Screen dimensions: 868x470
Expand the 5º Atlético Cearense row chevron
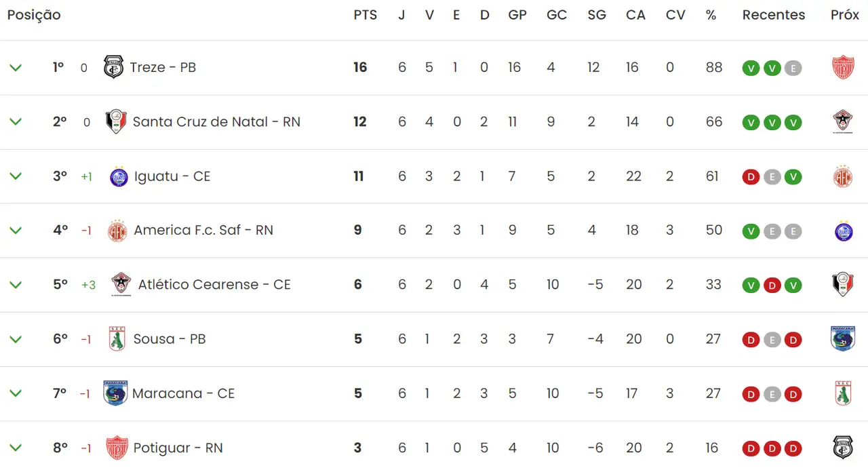pos(16,285)
